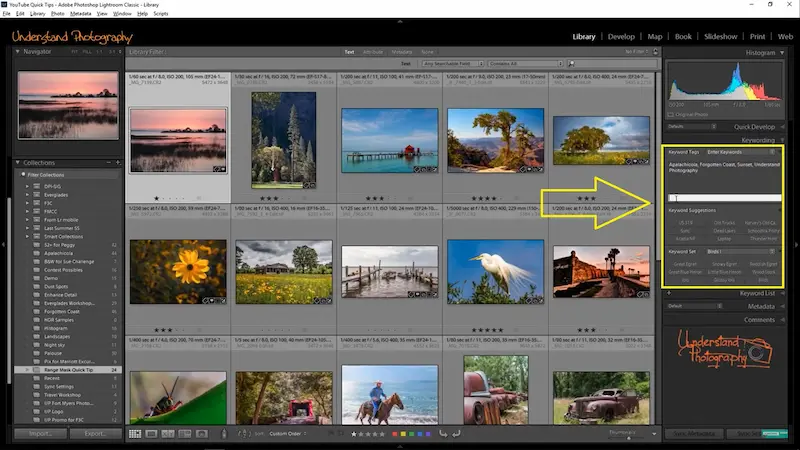Toggle the Attribute filter in Library Filter
This screenshot has height=450, width=800.
[x=373, y=51]
